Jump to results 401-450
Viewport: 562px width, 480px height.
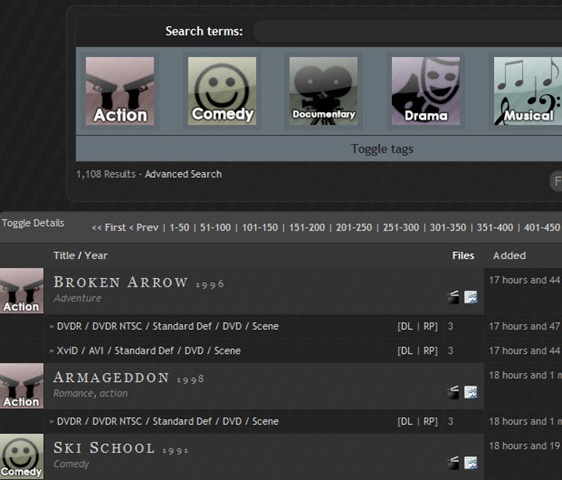click(x=542, y=227)
